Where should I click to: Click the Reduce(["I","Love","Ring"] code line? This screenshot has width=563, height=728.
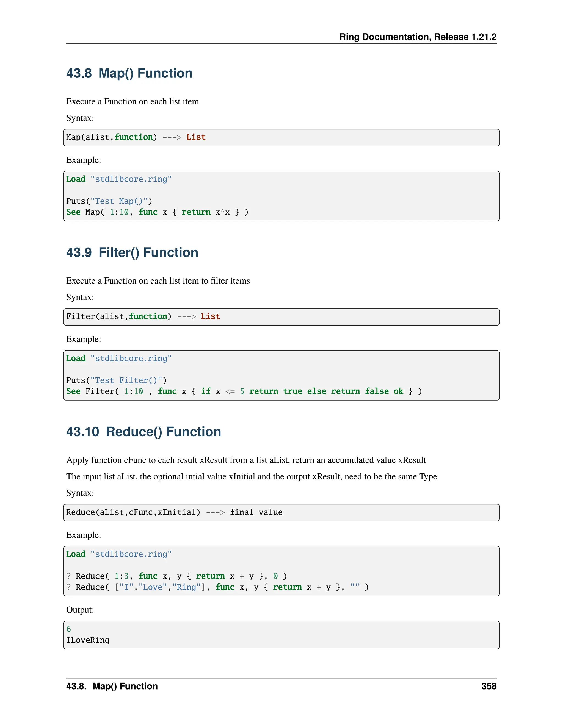point(217,587)
